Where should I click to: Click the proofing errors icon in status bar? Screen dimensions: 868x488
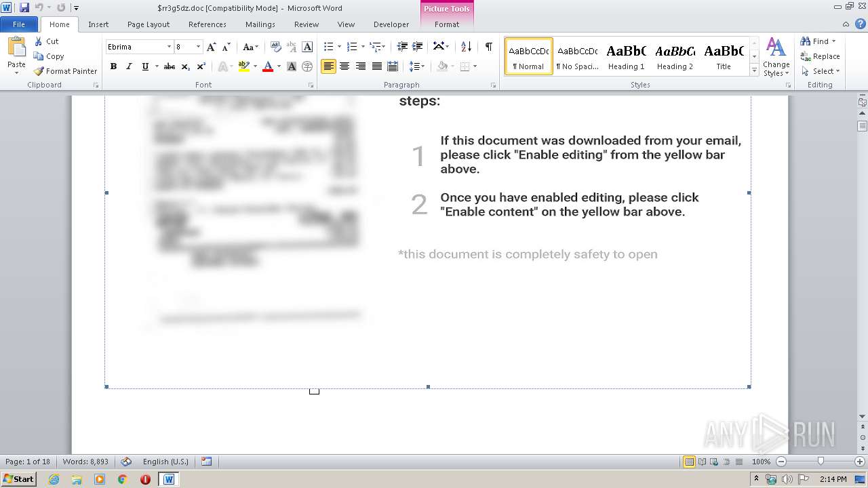pyautogui.click(x=126, y=462)
